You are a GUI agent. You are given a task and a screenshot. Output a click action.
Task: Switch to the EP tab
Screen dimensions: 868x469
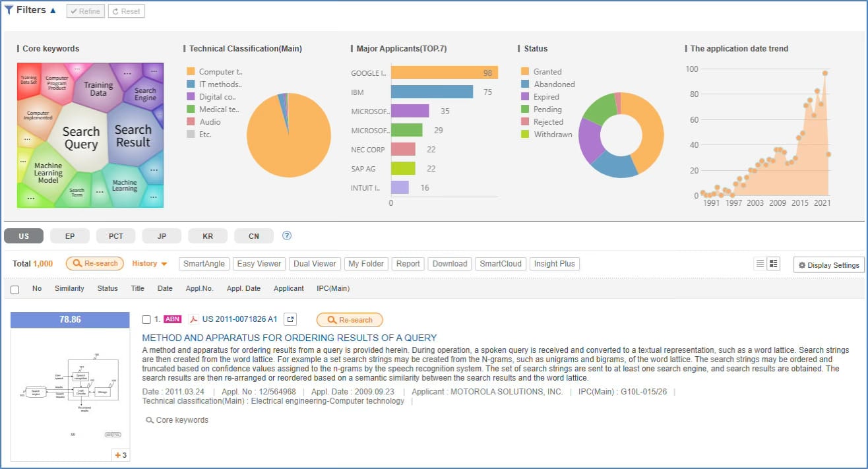click(x=70, y=236)
